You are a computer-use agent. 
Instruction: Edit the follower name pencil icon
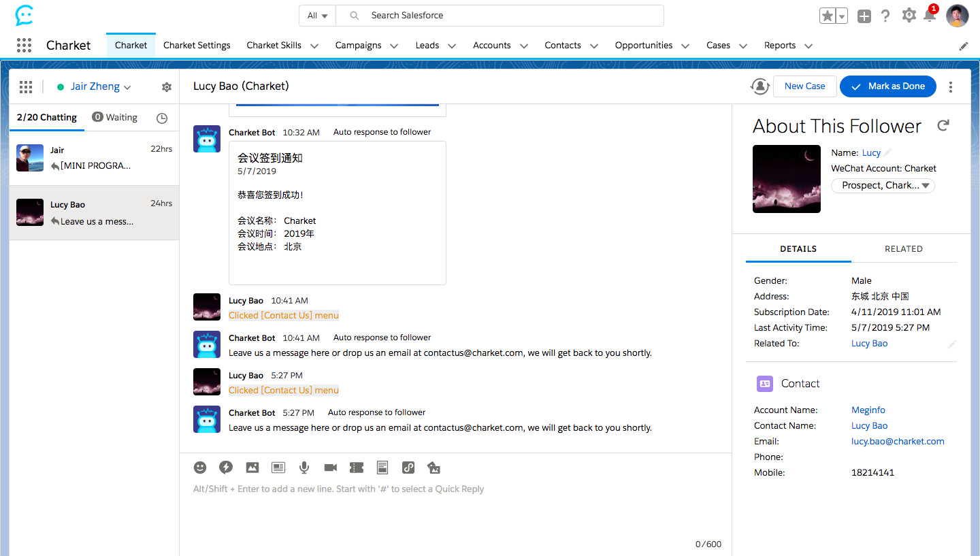click(888, 152)
